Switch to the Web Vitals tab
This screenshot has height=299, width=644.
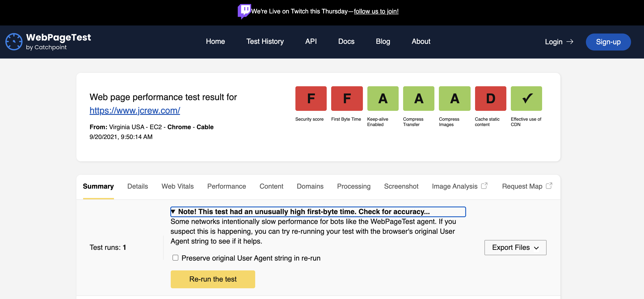(x=177, y=186)
